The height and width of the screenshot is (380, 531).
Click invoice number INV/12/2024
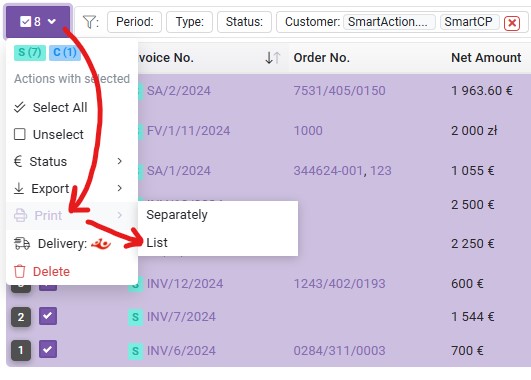coord(185,284)
